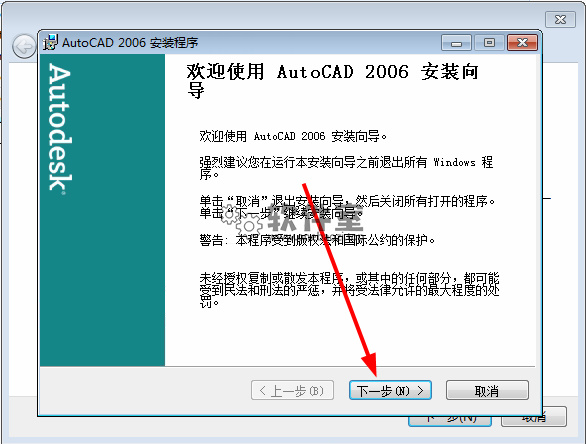Close the outer background window at top right

[560, 19]
